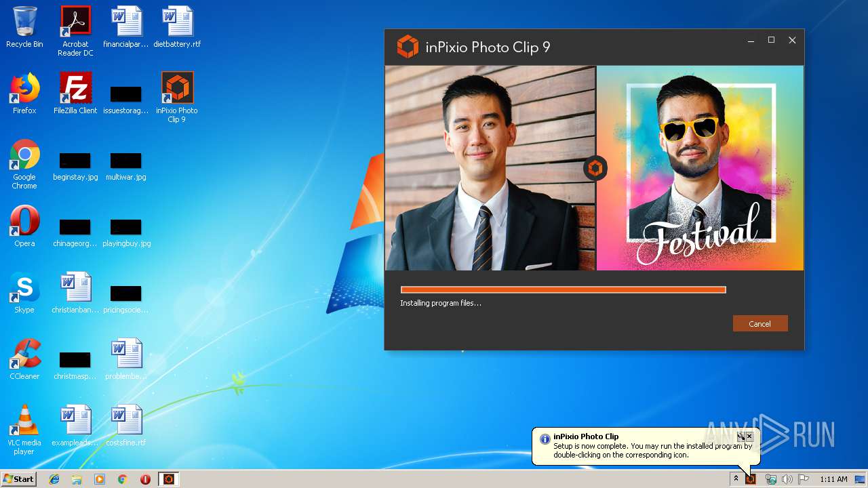Image resolution: width=868 pixels, height=488 pixels.
Task: Click the "inPixio Photo Clip 9" window title
Action: click(x=488, y=47)
